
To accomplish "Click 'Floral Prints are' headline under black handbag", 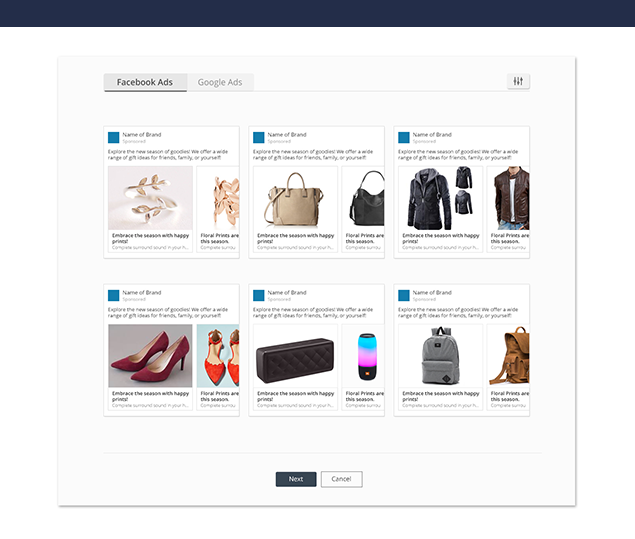I will tap(364, 238).
